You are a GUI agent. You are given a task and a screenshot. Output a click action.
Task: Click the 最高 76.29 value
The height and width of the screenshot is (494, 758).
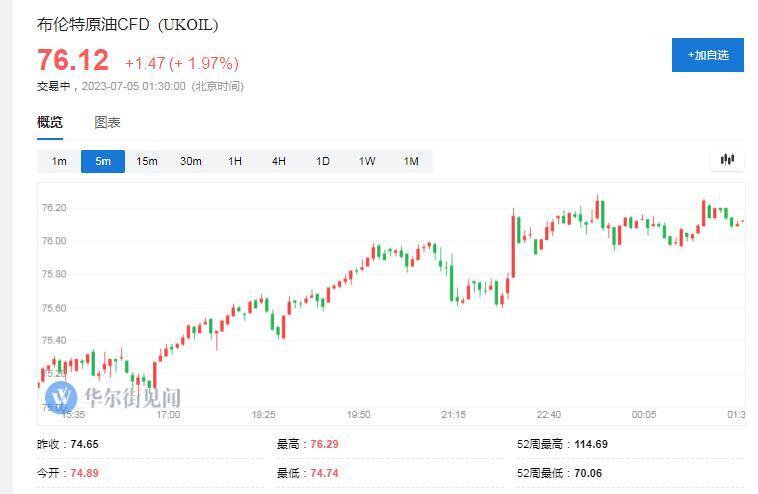pos(324,444)
